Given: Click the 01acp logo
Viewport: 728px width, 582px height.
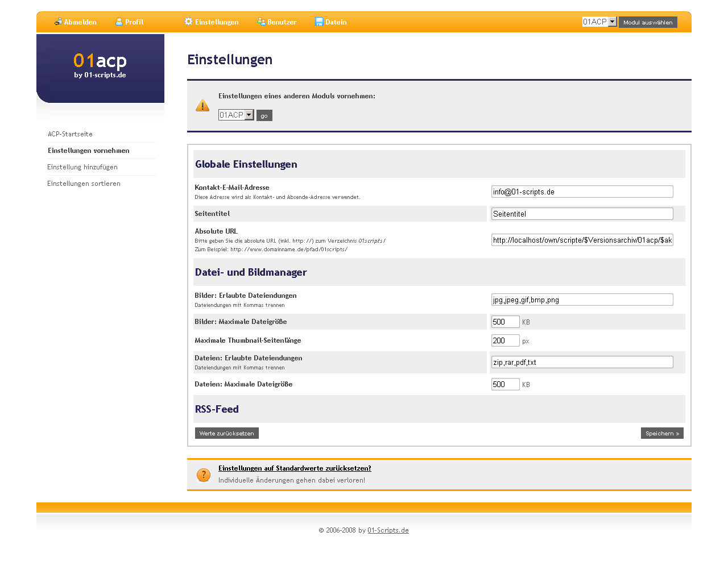Looking at the screenshot, I should point(100,66).
